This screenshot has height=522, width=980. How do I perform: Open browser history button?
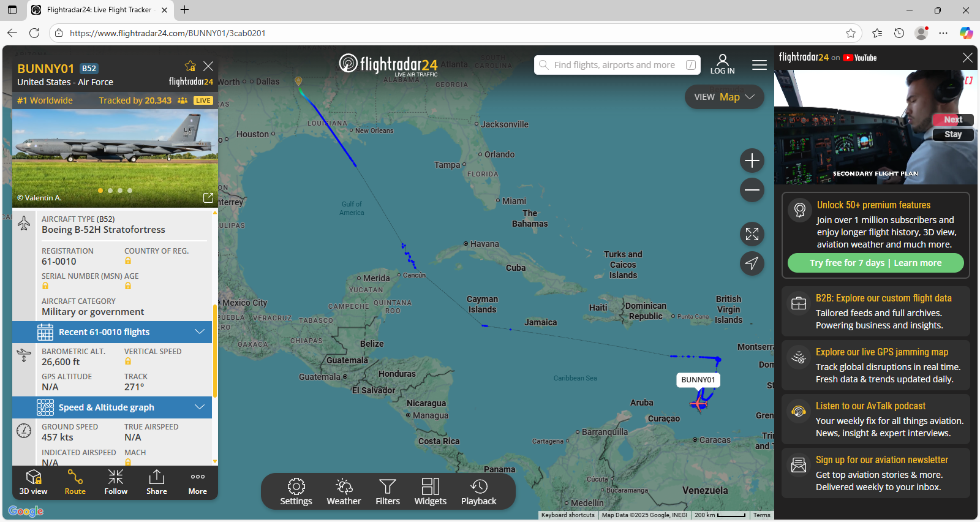pos(899,33)
